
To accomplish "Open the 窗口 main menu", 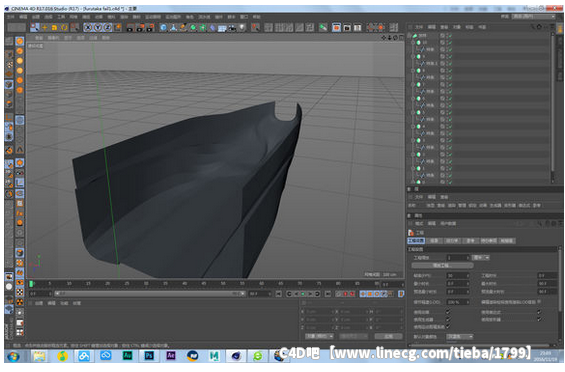I will click(244, 17).
